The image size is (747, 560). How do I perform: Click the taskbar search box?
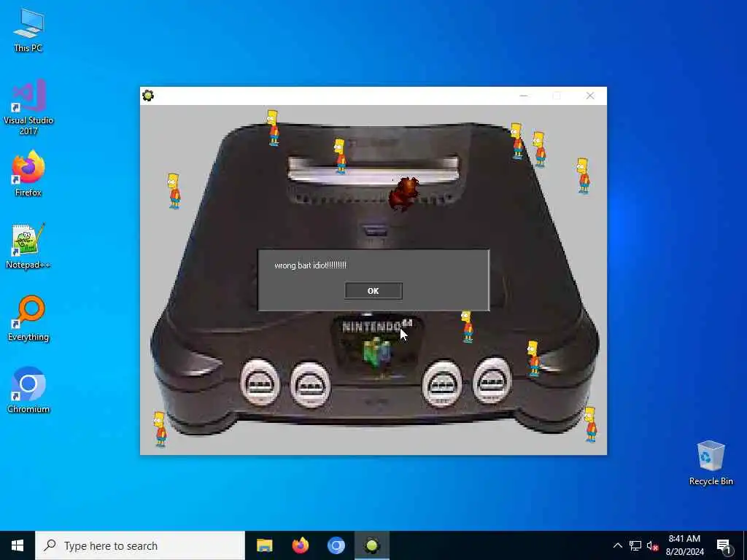139,545
